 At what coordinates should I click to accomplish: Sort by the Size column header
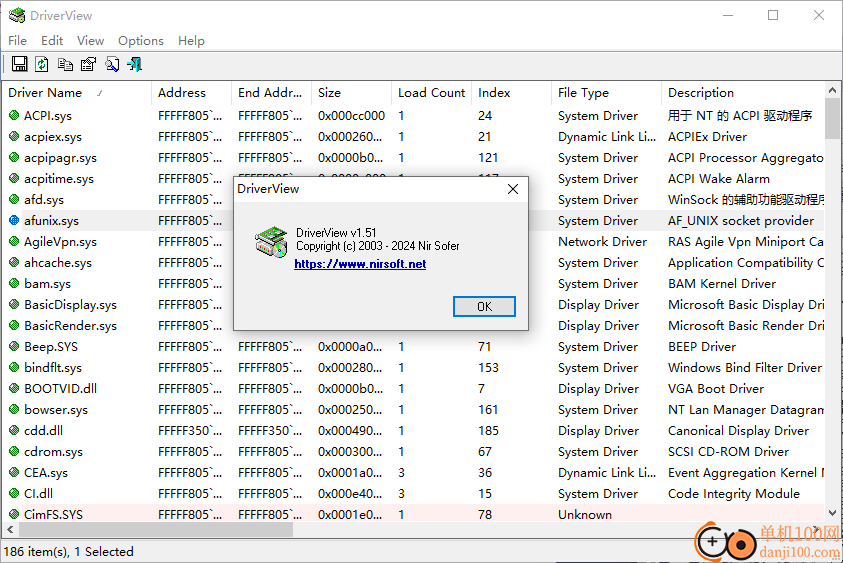tap(351, 92)
